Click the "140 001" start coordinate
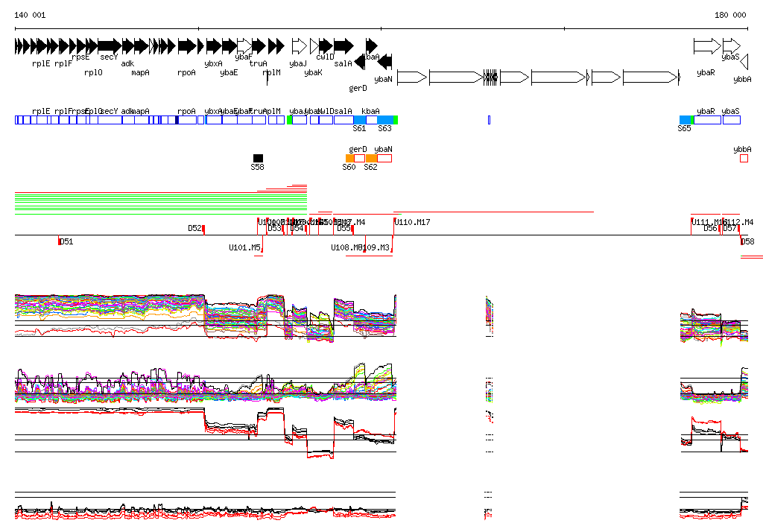The image size is (763, 532). (x=30, y=15)
